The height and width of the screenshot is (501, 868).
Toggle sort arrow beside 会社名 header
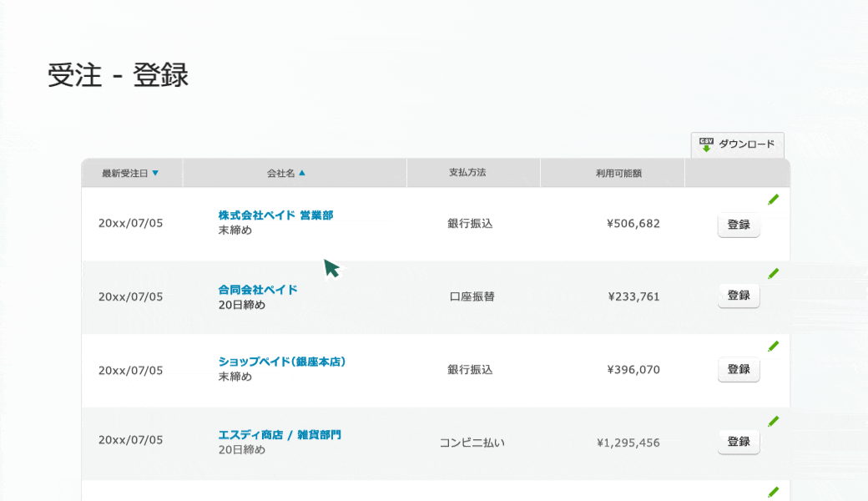click(302, 173)
